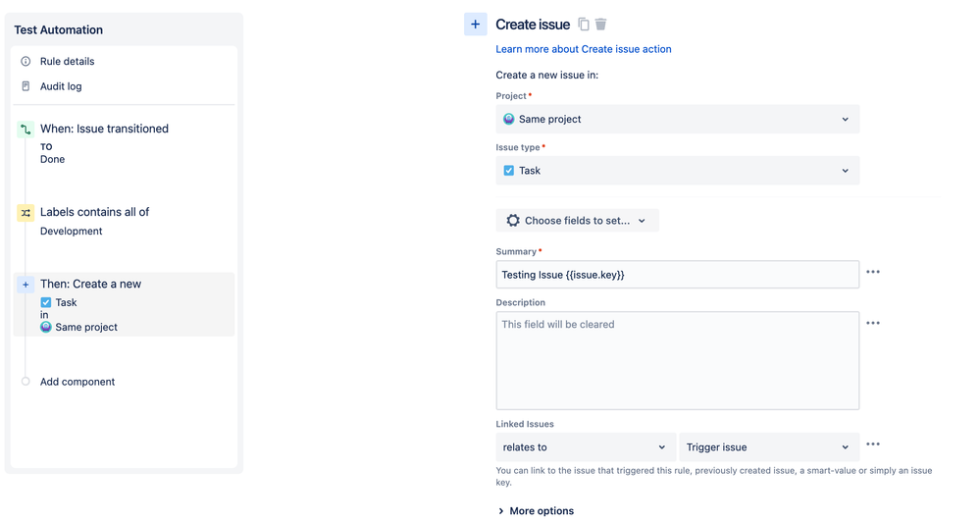
Task: Click the Audit log document icon
Action: click(x=26, y=86)
